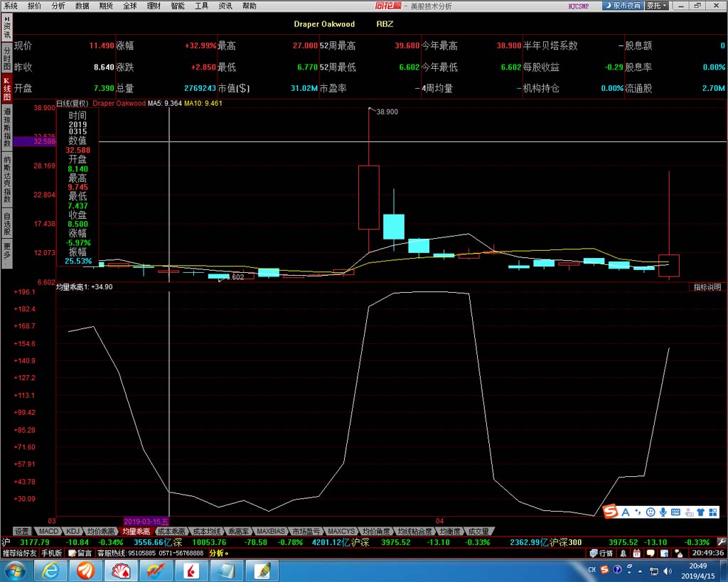Open the 智能 menu

coord(177,6)
